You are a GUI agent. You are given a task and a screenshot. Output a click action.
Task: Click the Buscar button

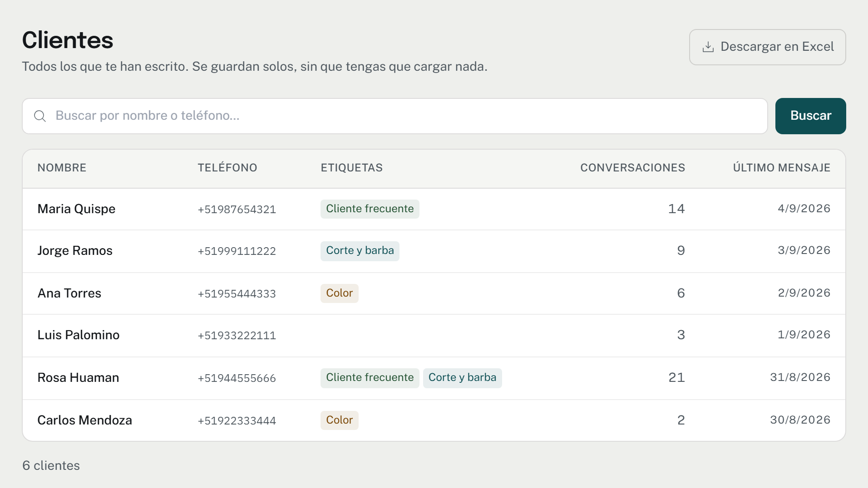pos(810,116)
